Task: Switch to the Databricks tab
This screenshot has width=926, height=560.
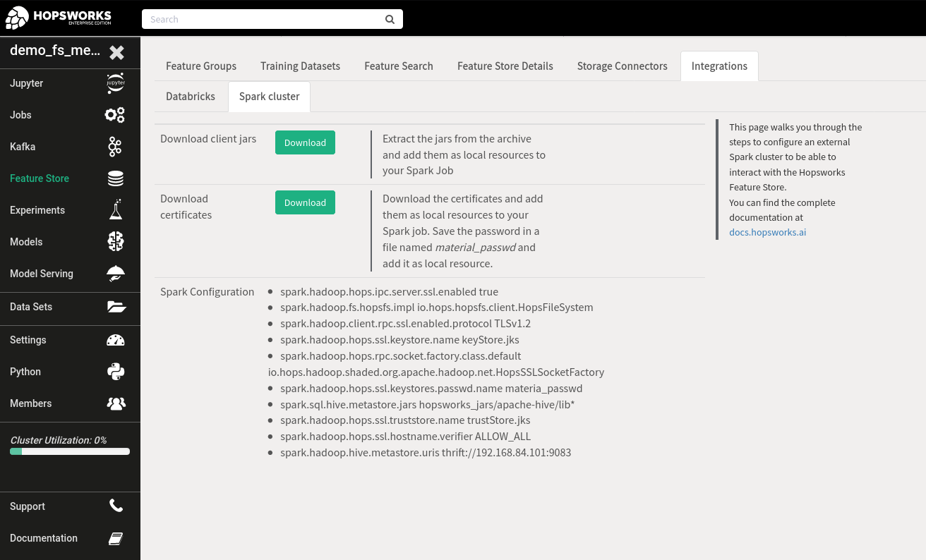Action: pyautogui.click(x=191, y=97)
